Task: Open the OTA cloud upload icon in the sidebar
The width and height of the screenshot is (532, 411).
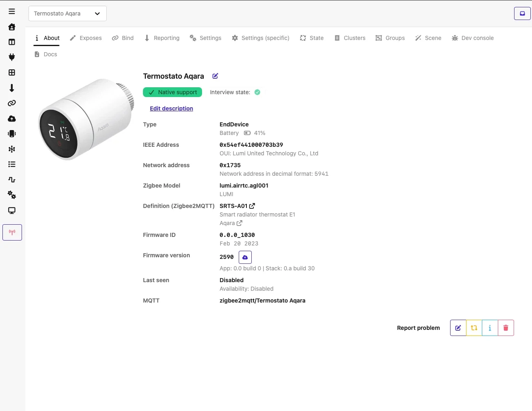Action: 12,119
